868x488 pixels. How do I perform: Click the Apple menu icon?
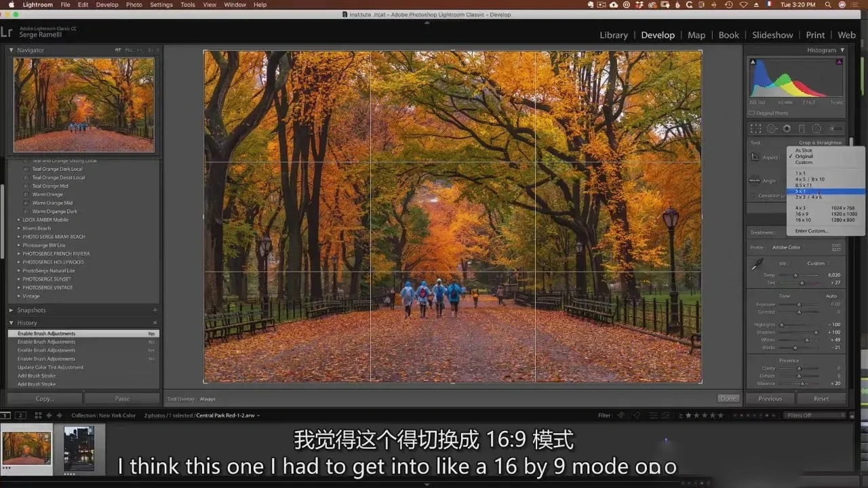pos(11,5)
